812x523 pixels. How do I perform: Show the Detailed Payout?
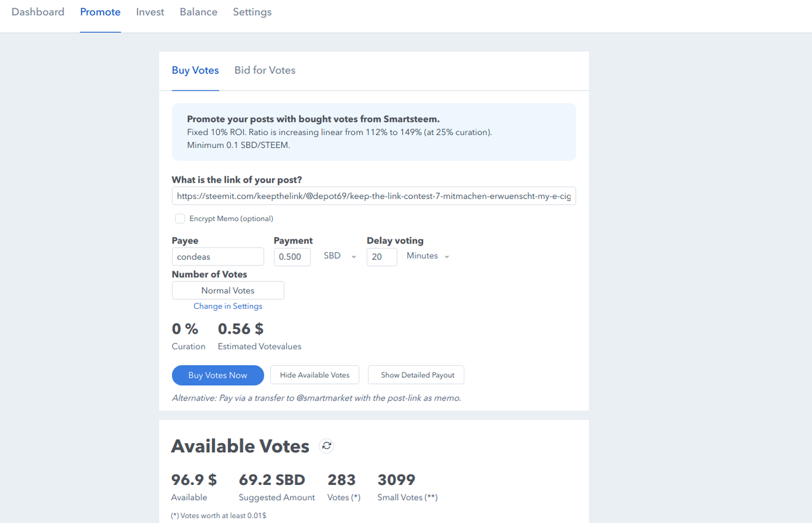click(x=417, y=375)
